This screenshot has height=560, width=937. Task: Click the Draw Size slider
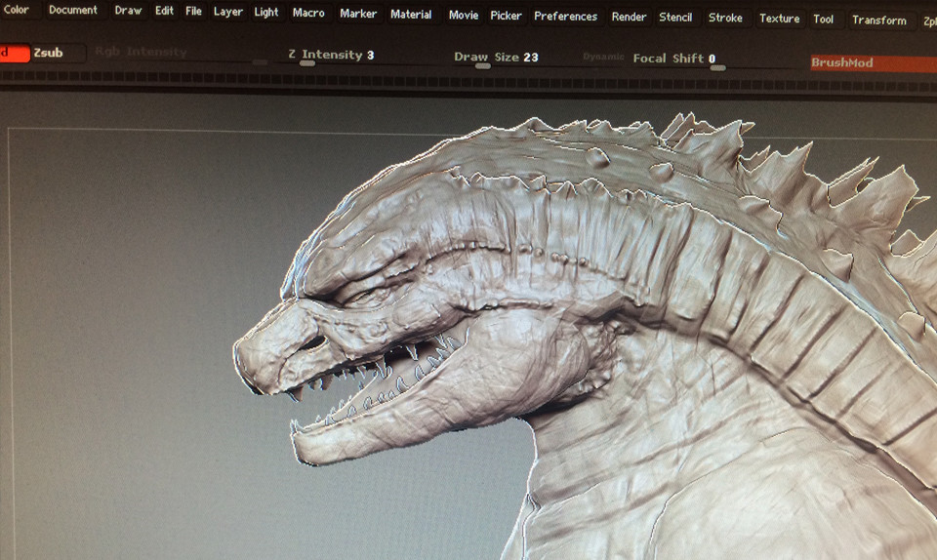coord(496,58)
